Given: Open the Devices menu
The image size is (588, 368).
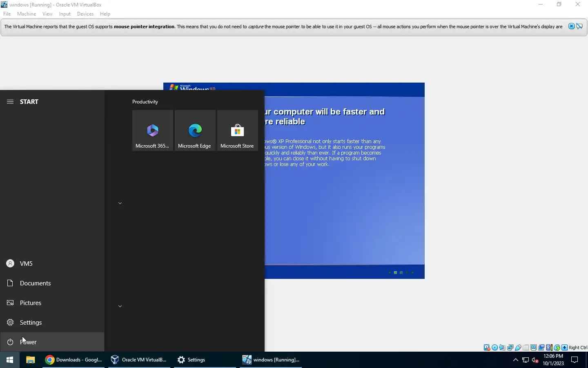Looking at the screenshot, I should [x=85, y=14].
